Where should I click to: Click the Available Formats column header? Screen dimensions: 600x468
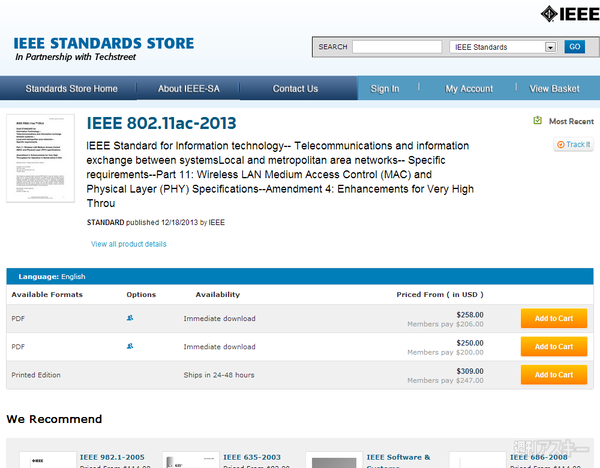click(47, 294)
